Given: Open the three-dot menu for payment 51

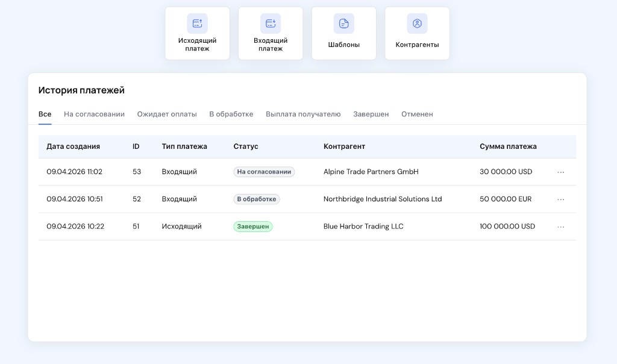Looking at the screenshot, I should point(560,227).
